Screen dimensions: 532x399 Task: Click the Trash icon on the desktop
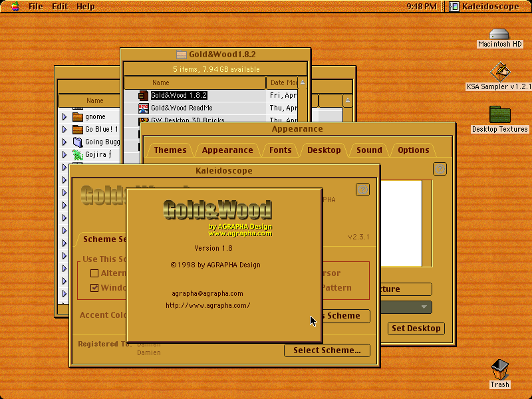[x=500, y=370]
